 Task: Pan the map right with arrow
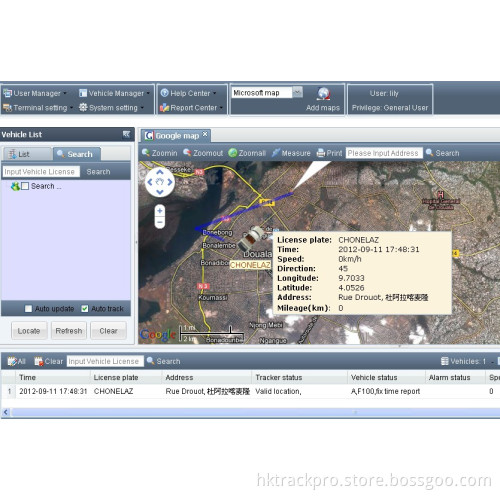[170, 182]
